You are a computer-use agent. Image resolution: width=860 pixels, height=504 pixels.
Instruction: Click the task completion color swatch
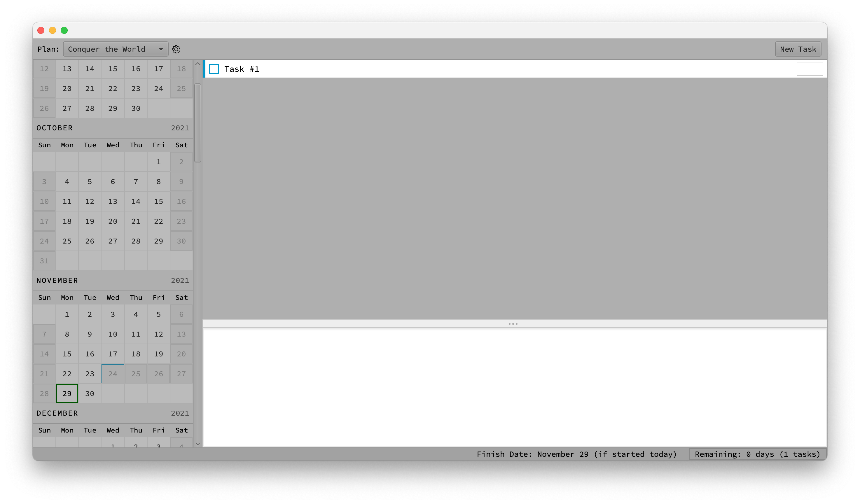[x=810, y=69]
